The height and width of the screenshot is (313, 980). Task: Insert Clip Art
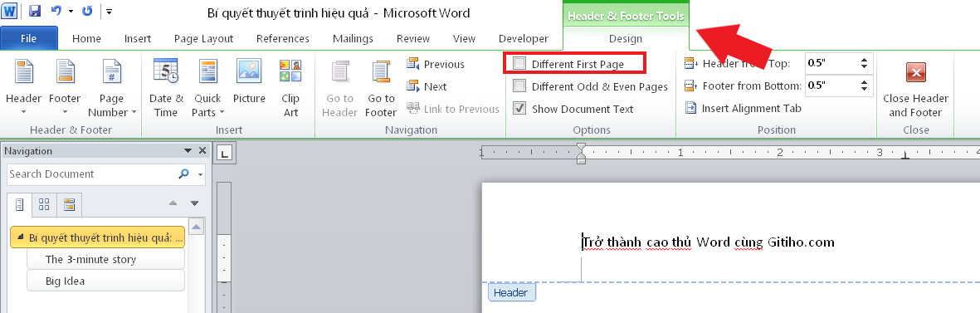pos(290,88)
